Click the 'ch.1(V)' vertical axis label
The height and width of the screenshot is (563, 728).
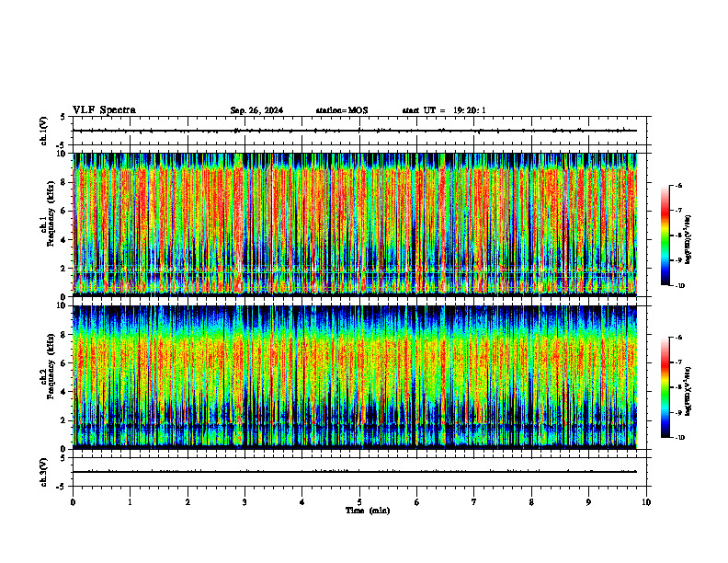(44, 131)
